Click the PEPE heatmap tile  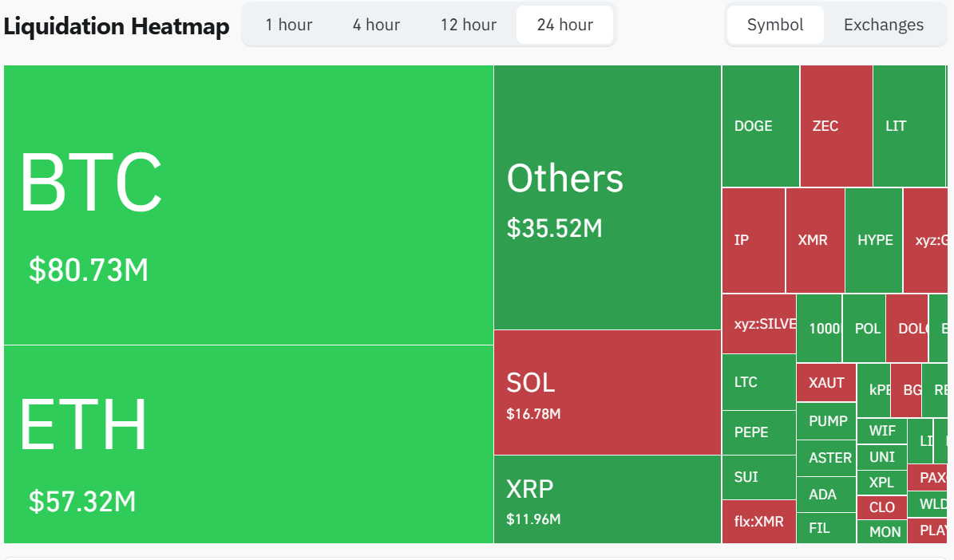tap(758, 432)
